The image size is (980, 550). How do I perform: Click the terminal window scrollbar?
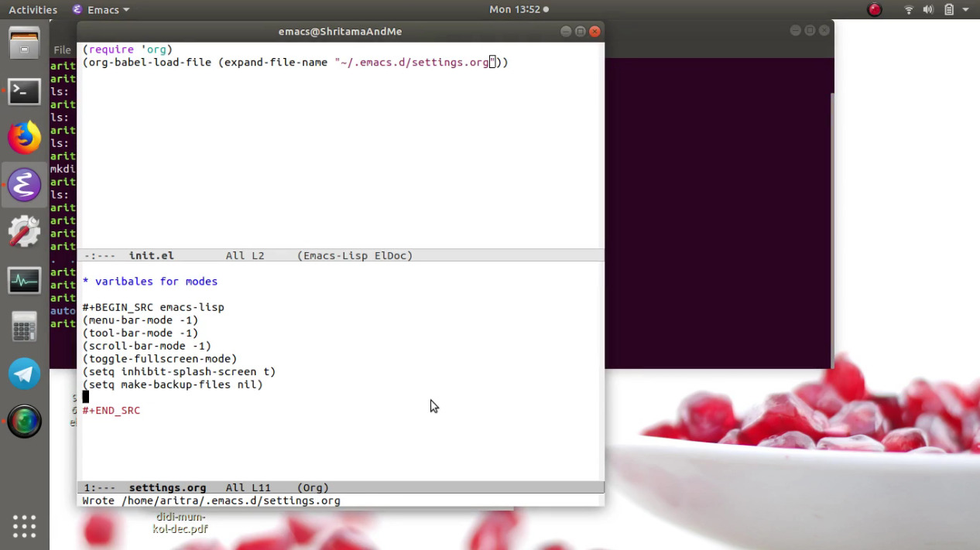point(832,229)
